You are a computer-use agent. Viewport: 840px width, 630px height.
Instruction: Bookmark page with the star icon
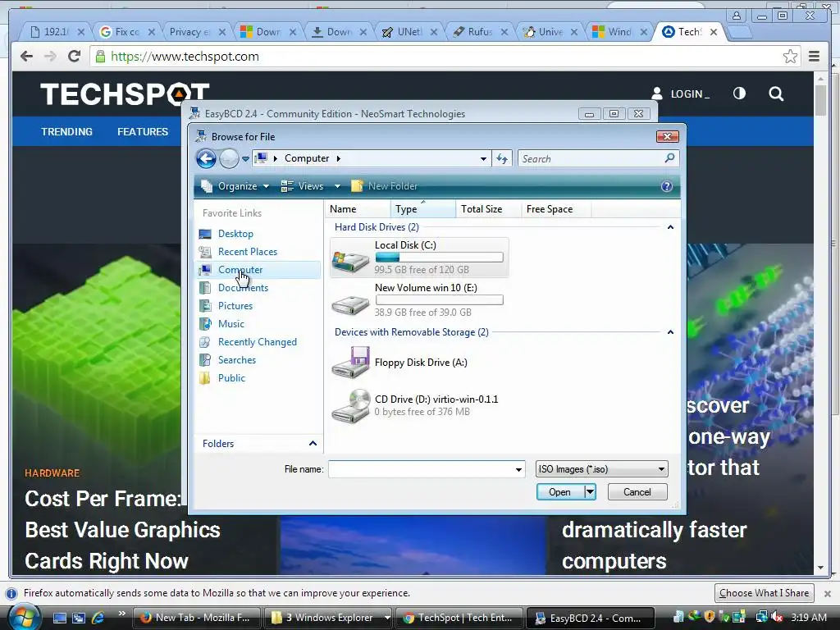tap(790, 57)
